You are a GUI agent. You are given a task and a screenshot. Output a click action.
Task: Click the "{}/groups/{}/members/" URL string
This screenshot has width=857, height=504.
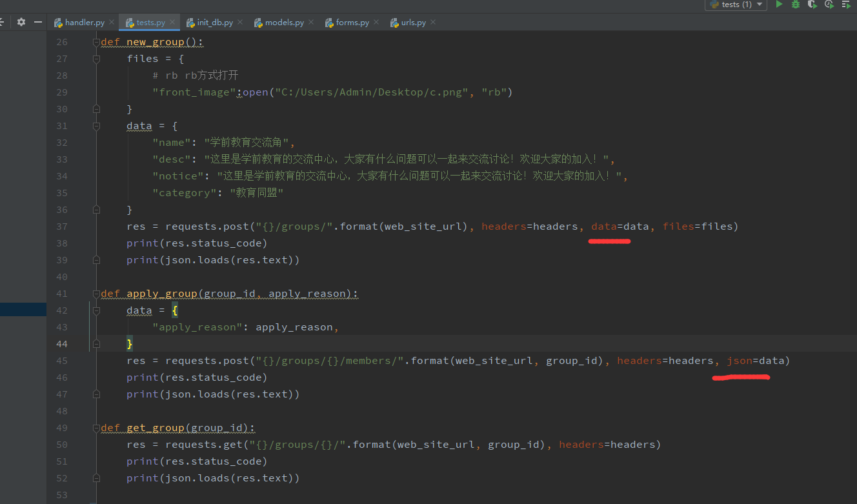pyautogui.click(x=330, y=361)
